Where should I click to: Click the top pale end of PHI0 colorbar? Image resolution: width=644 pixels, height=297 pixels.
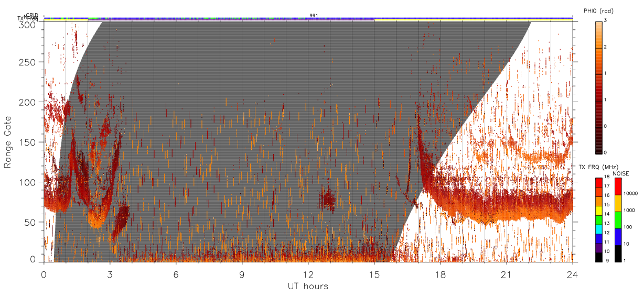[x=598, y=25]
